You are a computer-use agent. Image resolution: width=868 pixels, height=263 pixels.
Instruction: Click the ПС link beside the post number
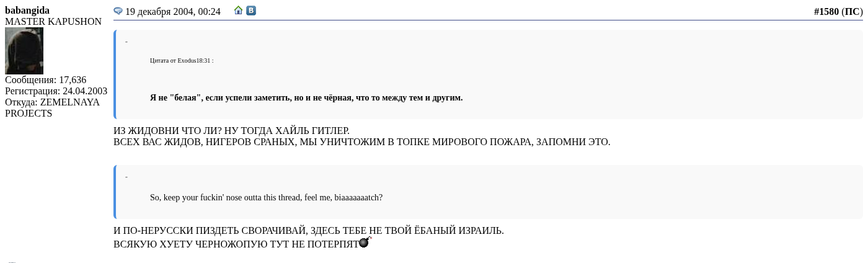click(x=851, y=11)
